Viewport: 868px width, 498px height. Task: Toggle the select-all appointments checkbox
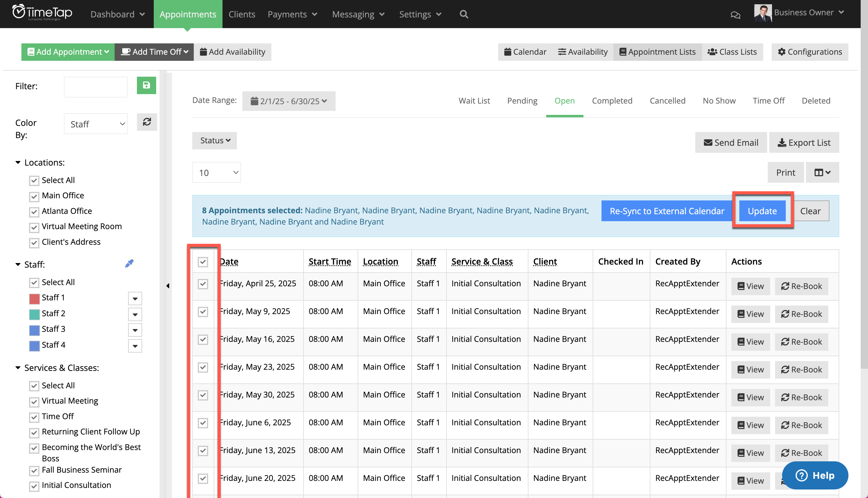click(203, 262)
